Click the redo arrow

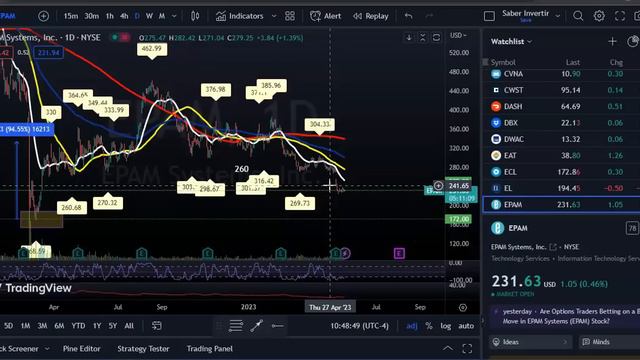(x=429, y=16)
